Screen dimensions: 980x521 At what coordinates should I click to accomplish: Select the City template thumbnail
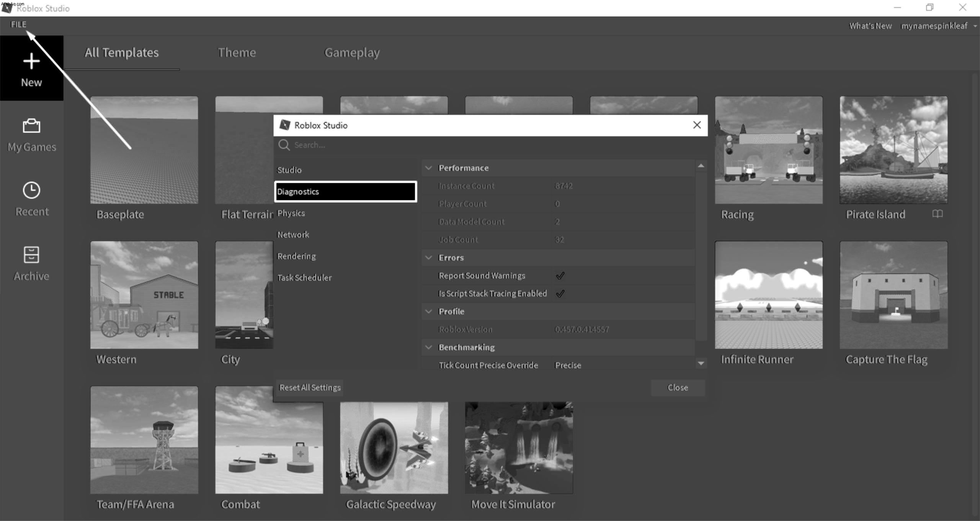(x=244, y=295)
